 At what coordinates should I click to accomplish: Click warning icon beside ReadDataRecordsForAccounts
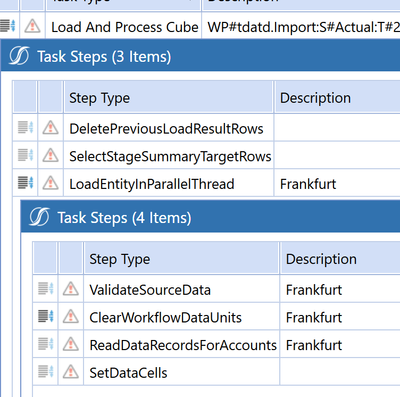[71, 344]
